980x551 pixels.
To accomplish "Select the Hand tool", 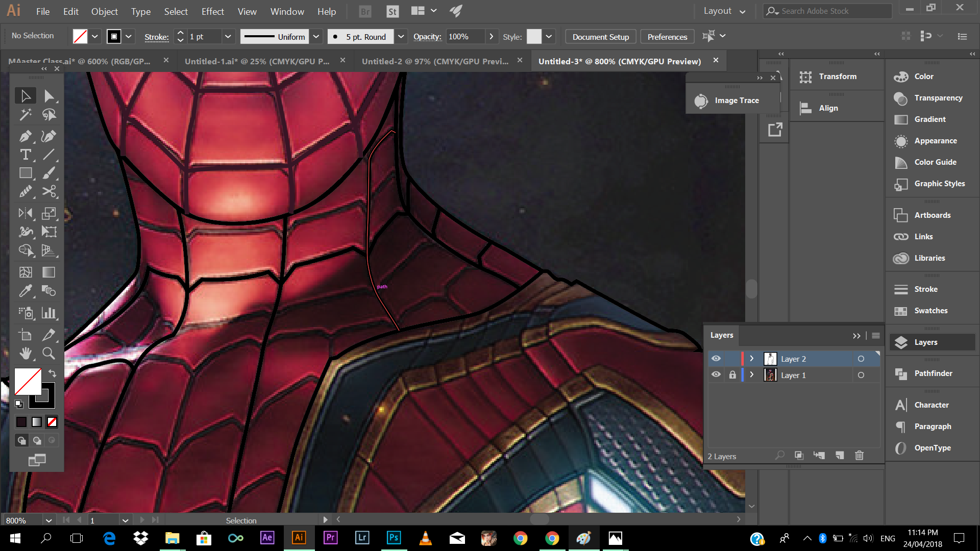I will pyautogui.click(x=25, y=353).
